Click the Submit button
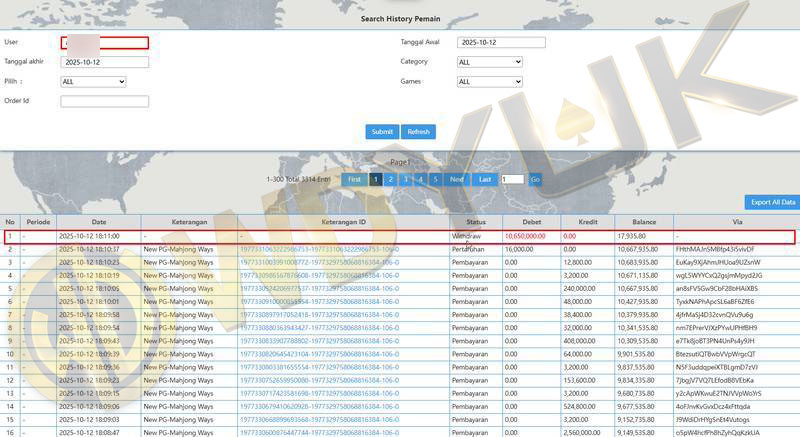 382,132
